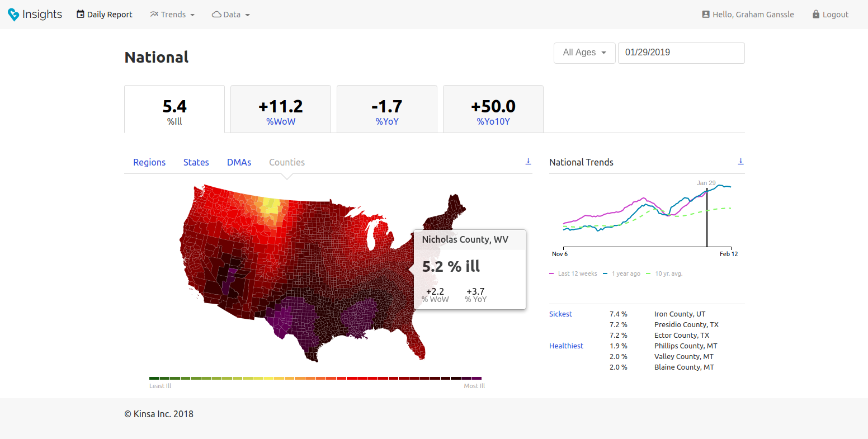868x439 pixels.
Task: Switch map view to Regions
Action: [x=149, y=162]
